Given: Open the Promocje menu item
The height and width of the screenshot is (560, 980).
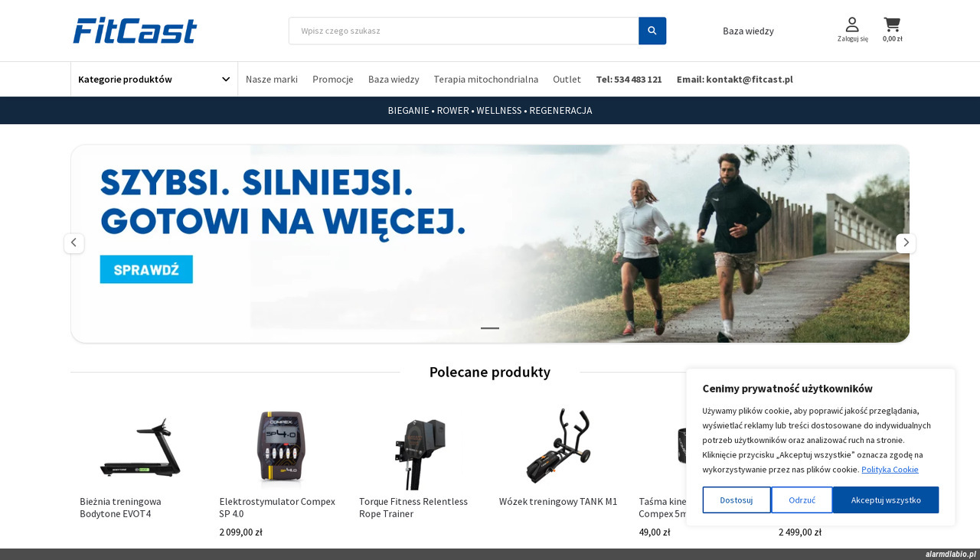Looking at the screenshot, I should [332, 80].
